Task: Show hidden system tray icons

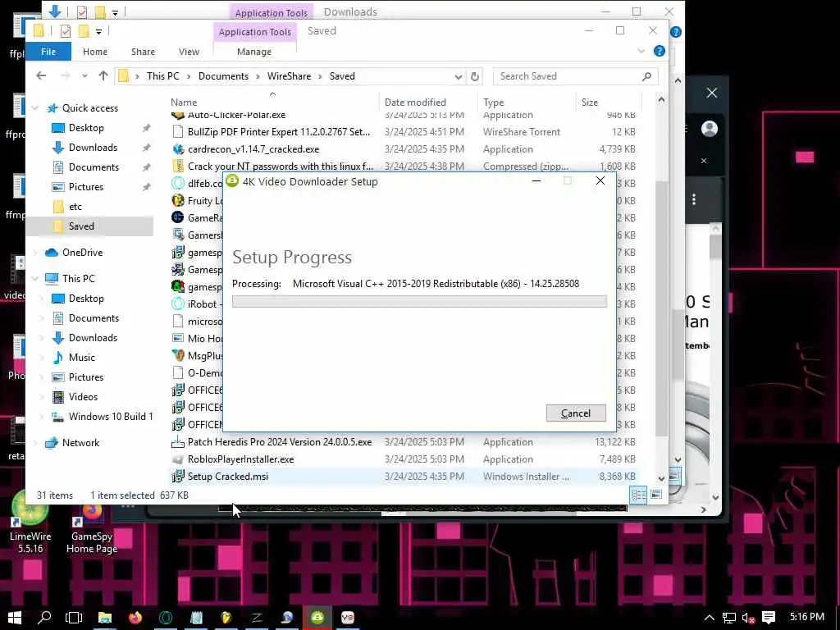Action: click(710, 618)
